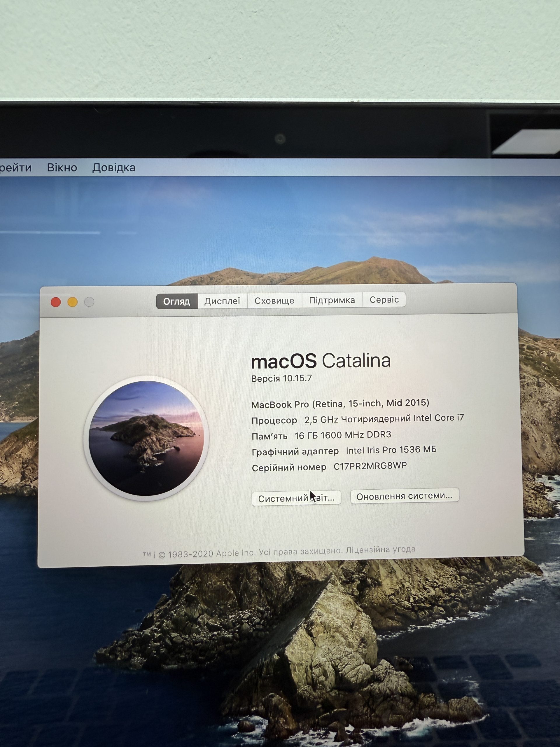Click the 16 ГБ 1600 MHz DDR3 value

click(343, 435)
